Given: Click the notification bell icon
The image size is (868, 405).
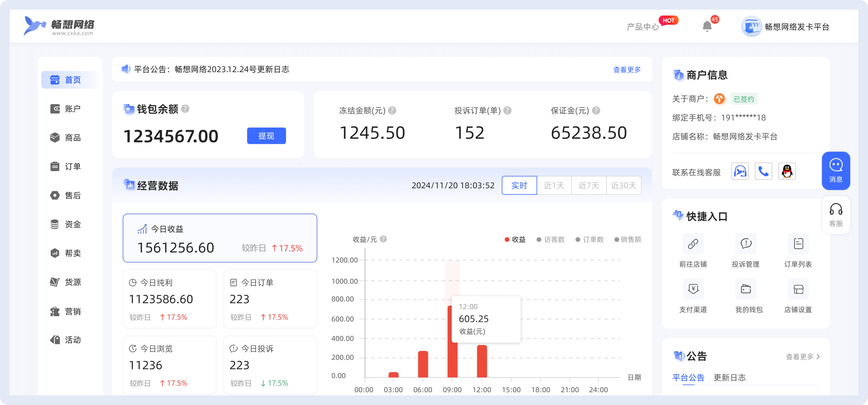Looking at the screenshot, I should pyautogui.click(x=707, y=26).
